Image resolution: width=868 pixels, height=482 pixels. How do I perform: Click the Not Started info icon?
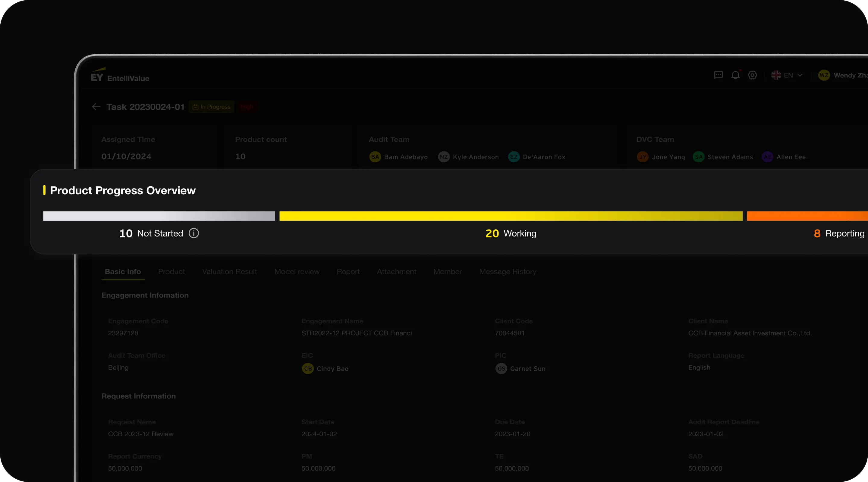coord(194,233)
